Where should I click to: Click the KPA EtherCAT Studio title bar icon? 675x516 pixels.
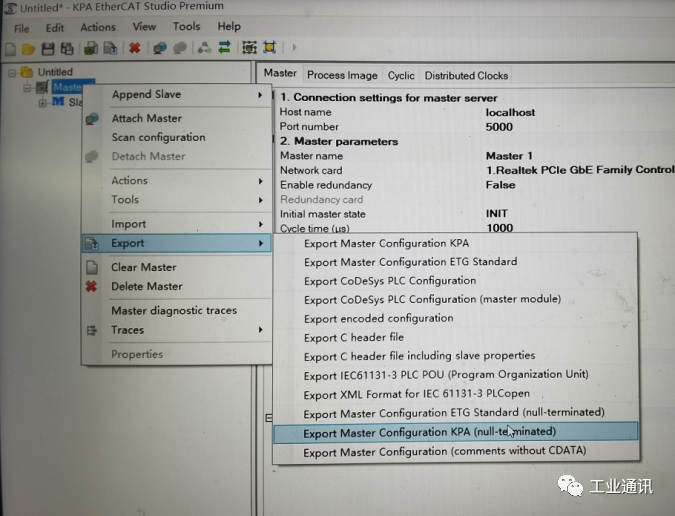click(10, 8)
